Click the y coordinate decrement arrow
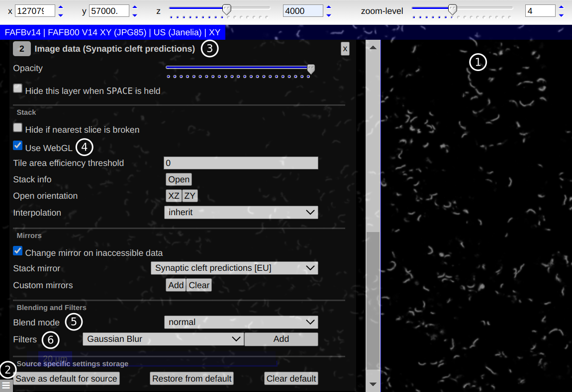Image resolution: width=572 pixels, height=392 pixels. pyautogui.click(x=134, y=14)
